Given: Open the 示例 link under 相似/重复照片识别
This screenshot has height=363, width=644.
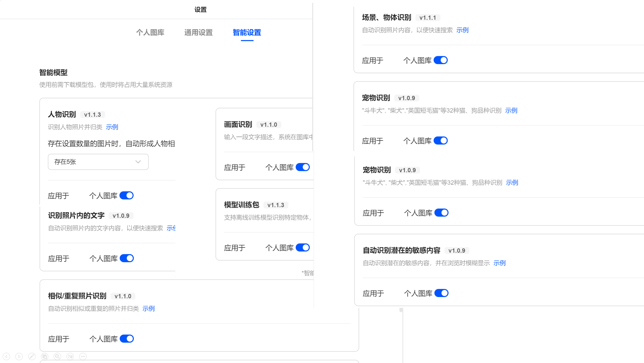Looking at the screenshot, I should (149, 309).
